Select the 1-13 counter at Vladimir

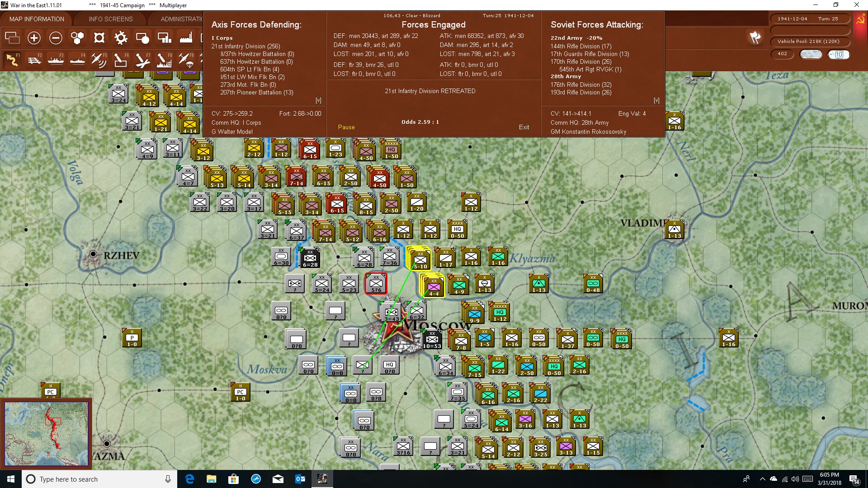[x=675, y=230]
